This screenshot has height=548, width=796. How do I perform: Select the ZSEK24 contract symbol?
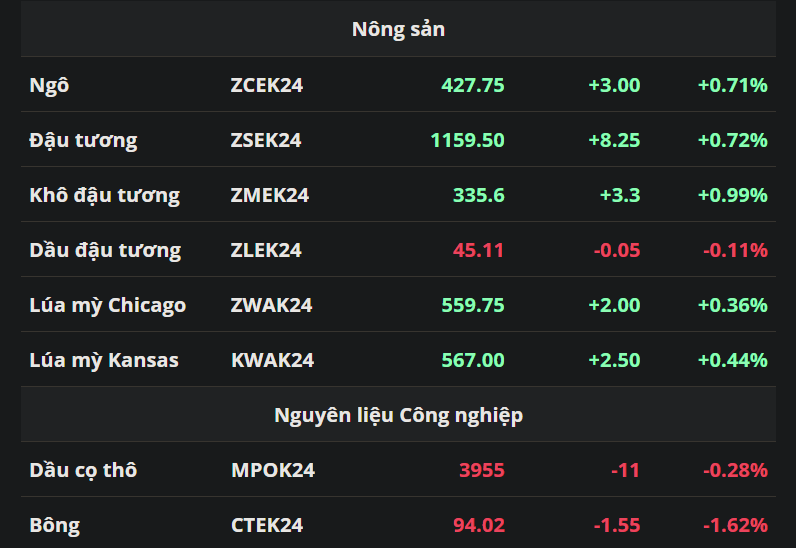[266, 140]
